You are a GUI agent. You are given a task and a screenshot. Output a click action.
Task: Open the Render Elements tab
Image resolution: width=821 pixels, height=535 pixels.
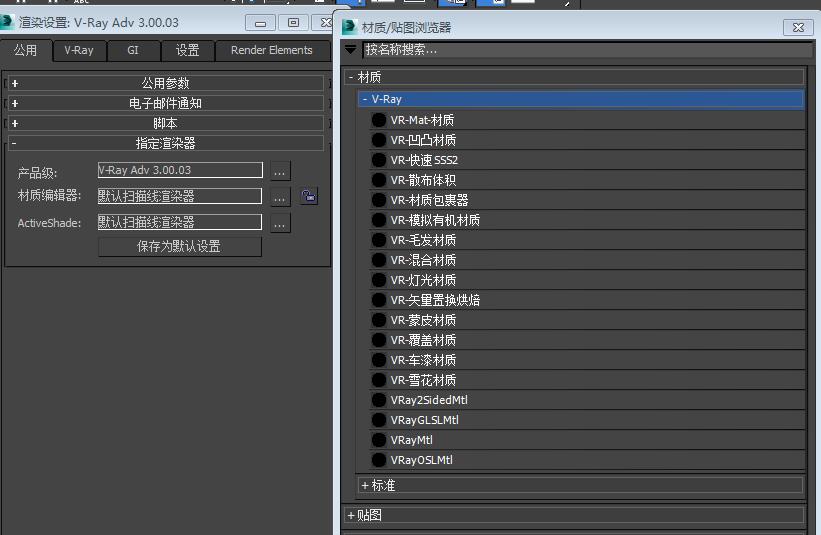(272, 50)
